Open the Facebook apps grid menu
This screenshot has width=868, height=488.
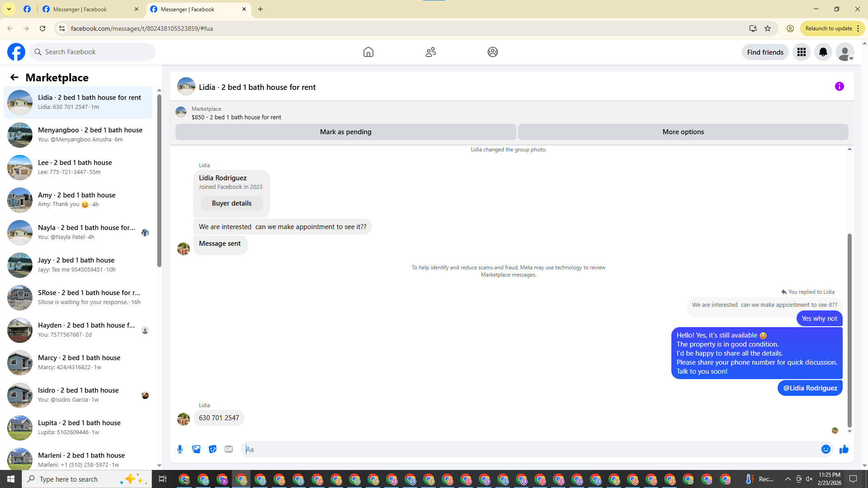tap(801, 52)
